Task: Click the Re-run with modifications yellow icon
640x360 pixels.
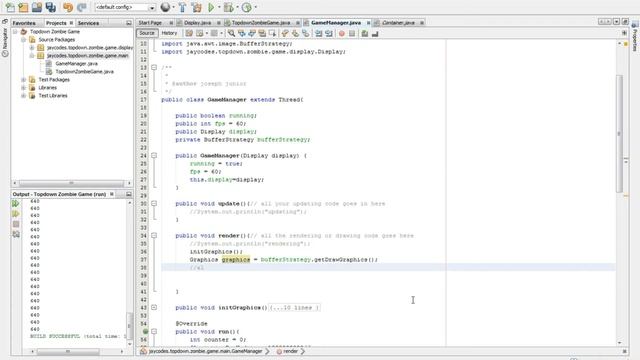Action: point(16,214)
